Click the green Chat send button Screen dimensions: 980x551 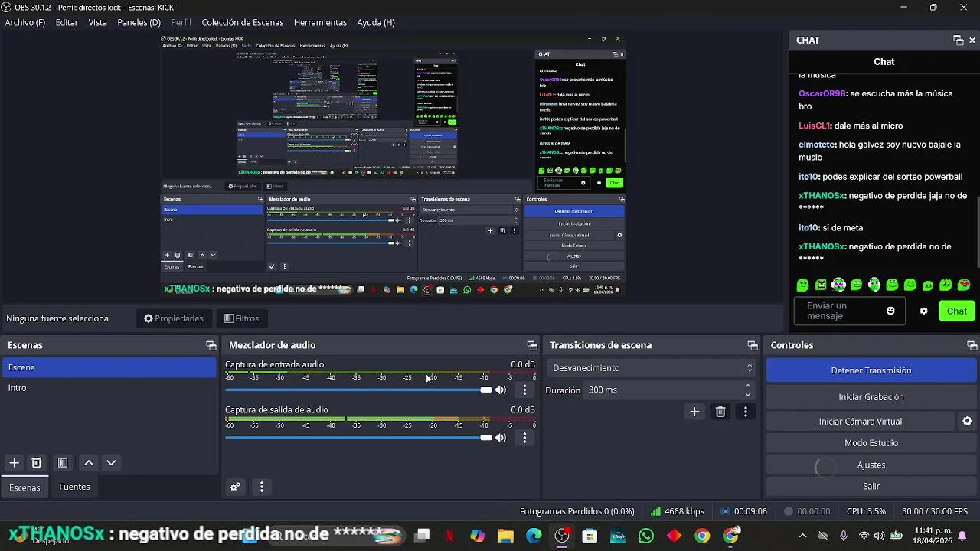point(957,311)
